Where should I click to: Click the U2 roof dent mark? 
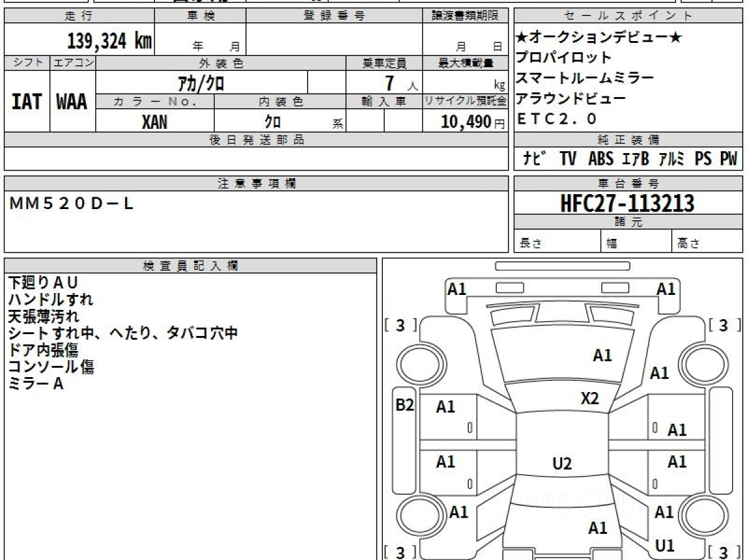[562, 463]
